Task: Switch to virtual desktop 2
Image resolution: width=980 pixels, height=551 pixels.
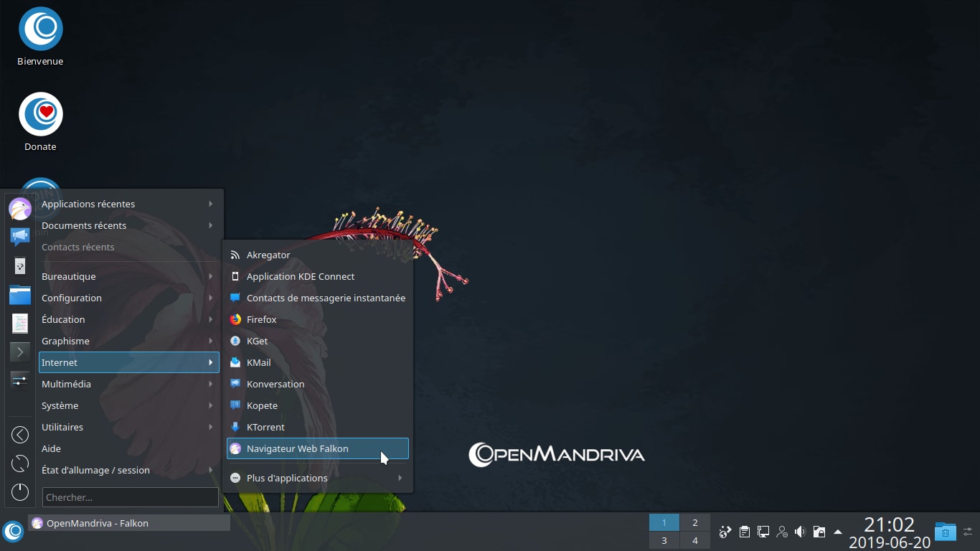Action: (695, 522)
